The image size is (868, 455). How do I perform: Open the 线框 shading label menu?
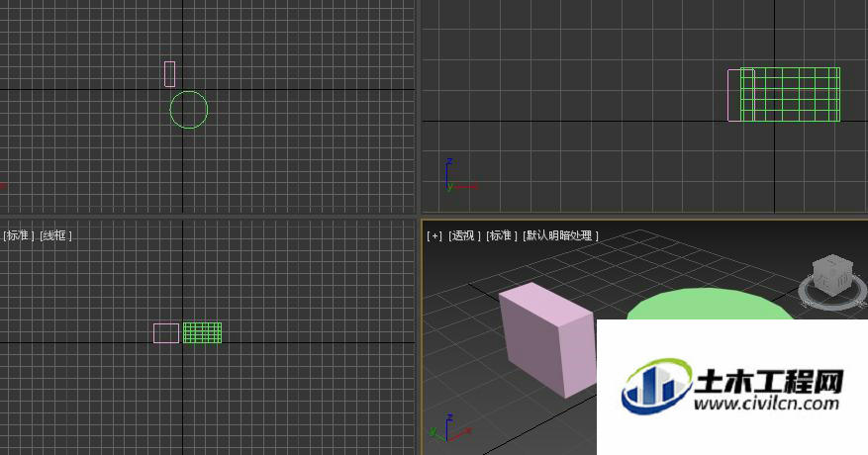pos(55,235)
